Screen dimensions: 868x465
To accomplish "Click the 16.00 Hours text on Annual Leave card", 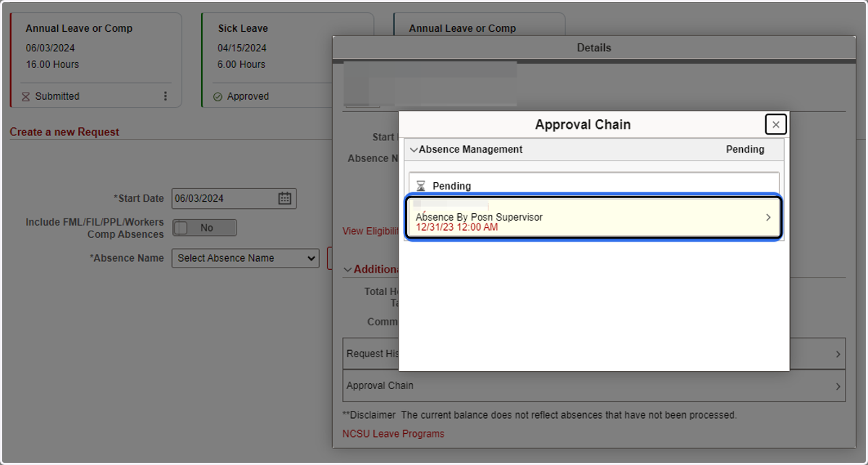I will (52, 64).
